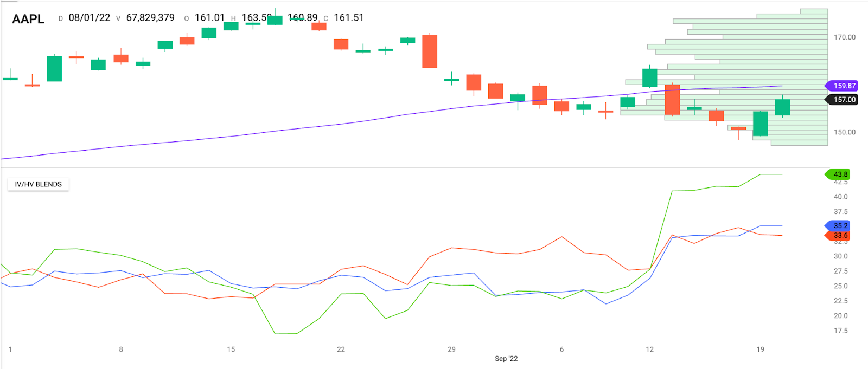Click the close price 161.51
Screen dimensions: 868x369
coord(349,18)
